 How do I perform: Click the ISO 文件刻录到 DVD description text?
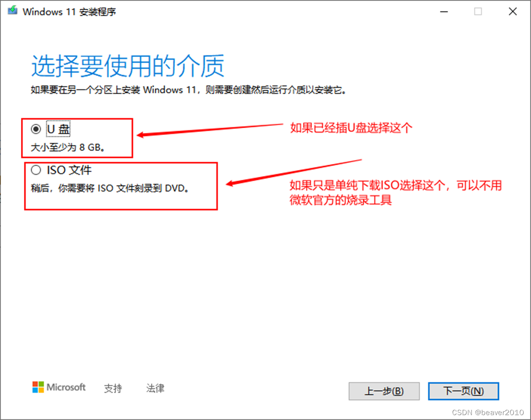coord(110,188)
